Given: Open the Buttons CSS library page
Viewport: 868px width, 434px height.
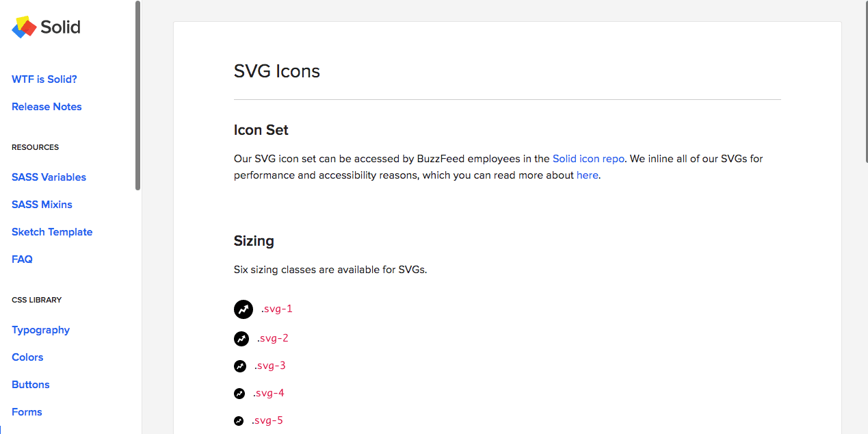Looking at the screenshot, I should [x=31, y=385].
